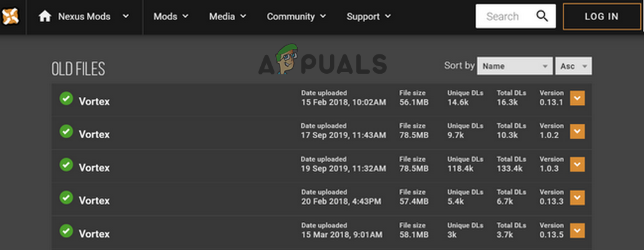Click green checkmark for Vortex version 1.0.2

(x=66, y=131)
